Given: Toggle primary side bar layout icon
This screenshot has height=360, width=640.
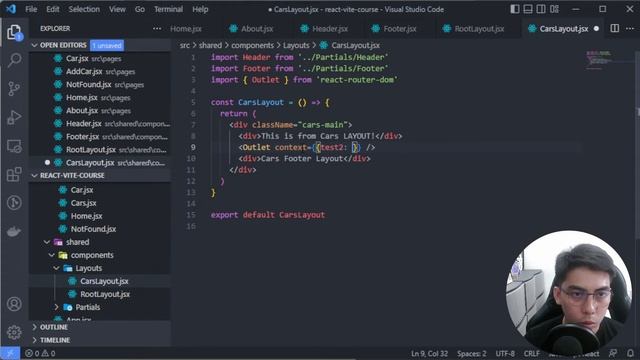Looking at the screenshot, I should click(x=515, y=9).
